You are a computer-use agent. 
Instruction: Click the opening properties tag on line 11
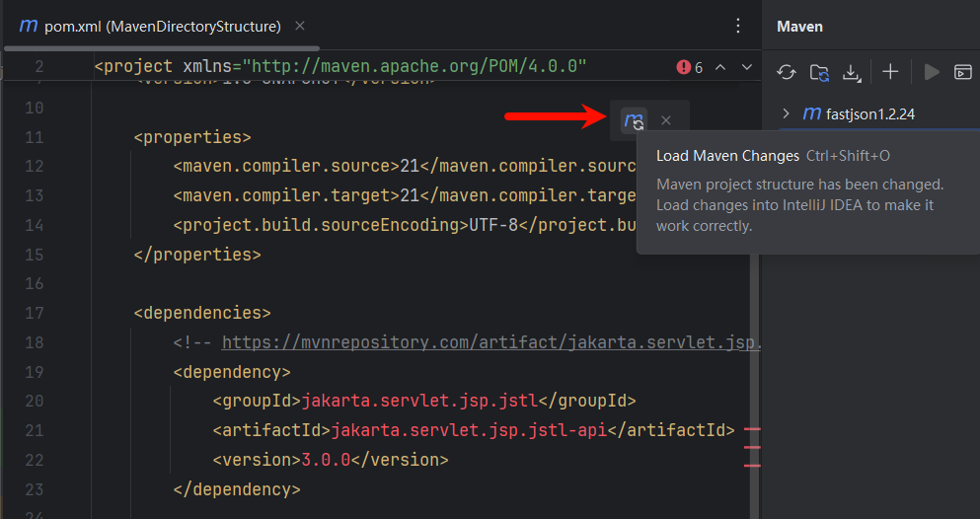coord(192,137)
